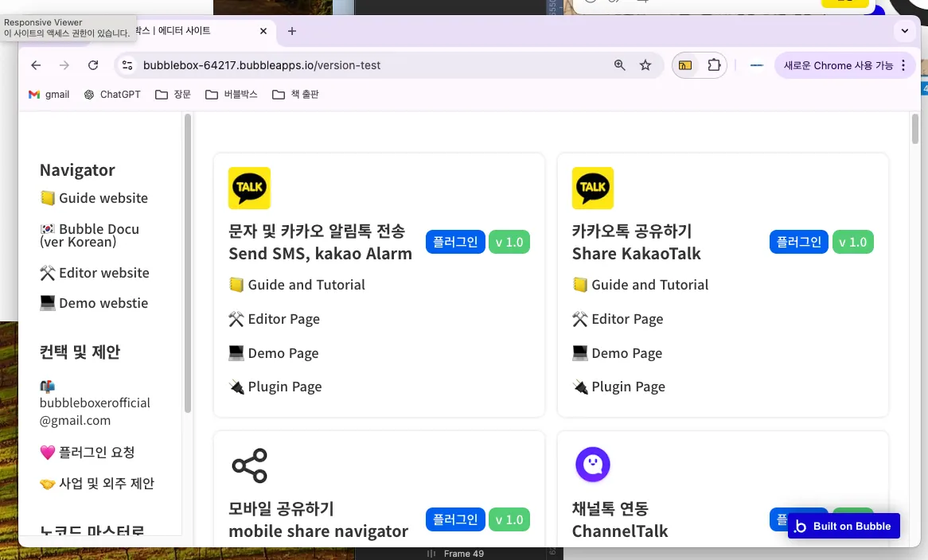This screenshot has height=560, width=928.
Task: Open Guide and Tutorial for Share KakaoTalk card
Action: point(641,285)
